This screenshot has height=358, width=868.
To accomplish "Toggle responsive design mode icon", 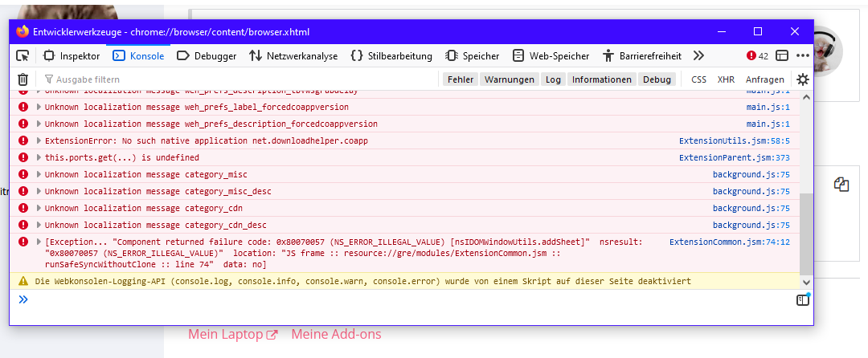I will point(781,56).
